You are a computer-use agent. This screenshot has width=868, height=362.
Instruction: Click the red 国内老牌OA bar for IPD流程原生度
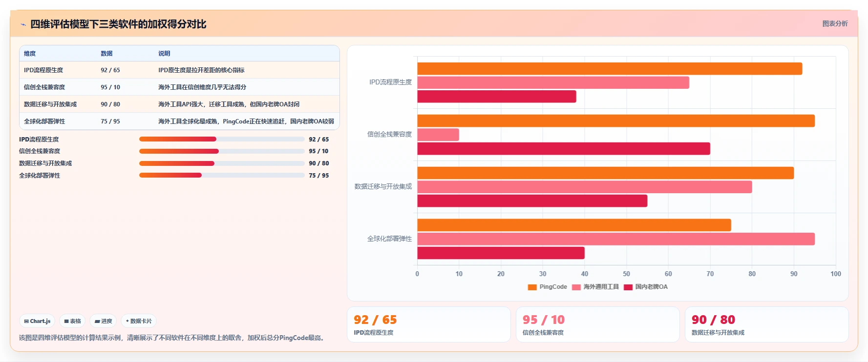pyautogui.click(x=497, y=97)
